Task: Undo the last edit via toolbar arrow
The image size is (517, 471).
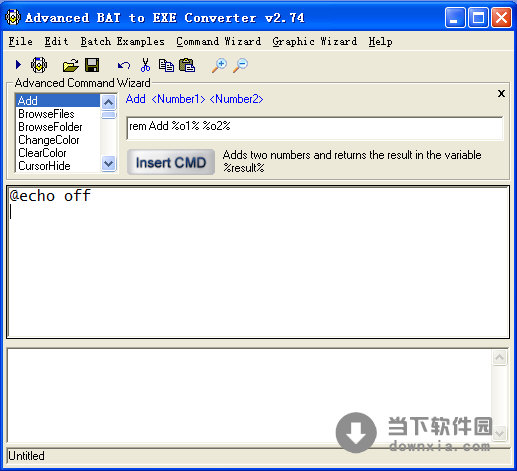Action: point(124,65)
